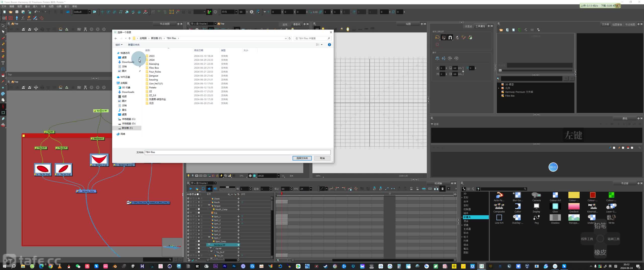Select 本地磁盘 (C:) in dialog sidebar
The image size is (644, 270).
(x=128, y=119)
